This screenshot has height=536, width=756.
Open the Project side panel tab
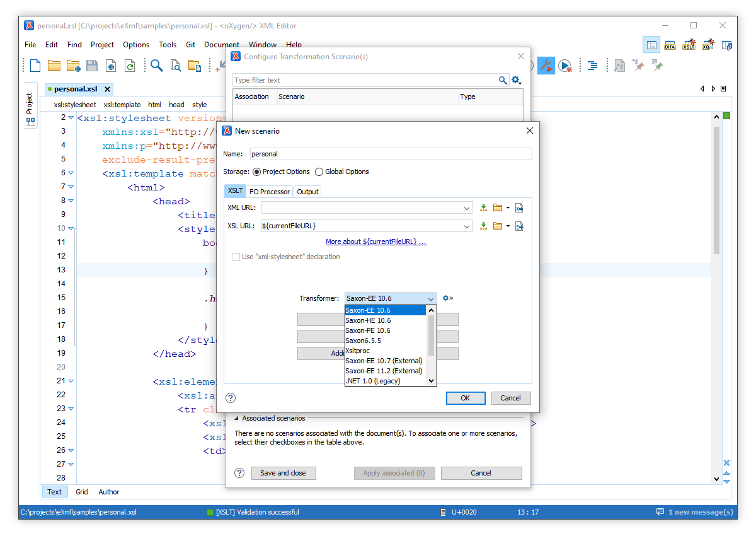coord(29,105)
